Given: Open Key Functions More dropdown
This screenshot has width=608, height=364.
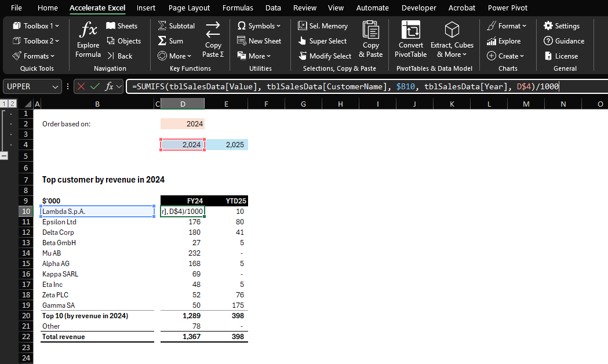Looking at the screenshot, I should (x=174, y=56).
